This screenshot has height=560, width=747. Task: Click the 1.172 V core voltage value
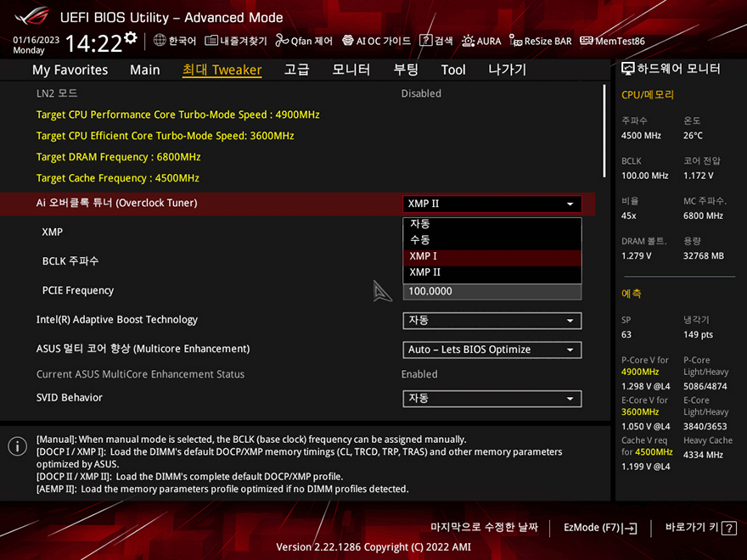[x=699, y=176]
